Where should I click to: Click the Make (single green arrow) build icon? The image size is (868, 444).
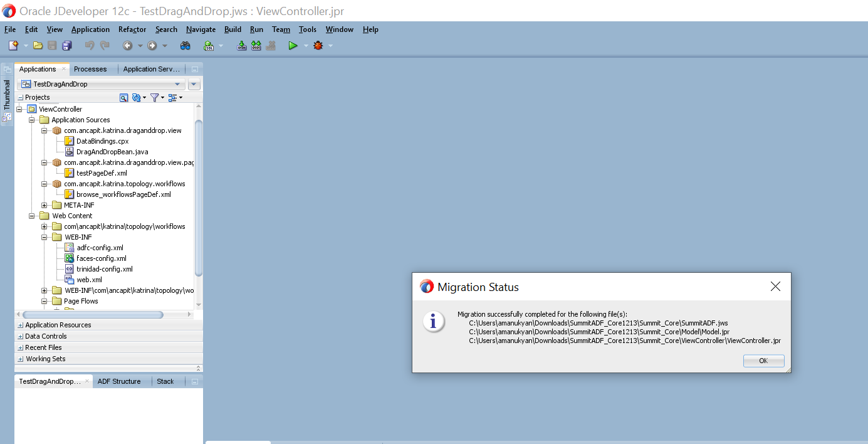coord(241,45)
